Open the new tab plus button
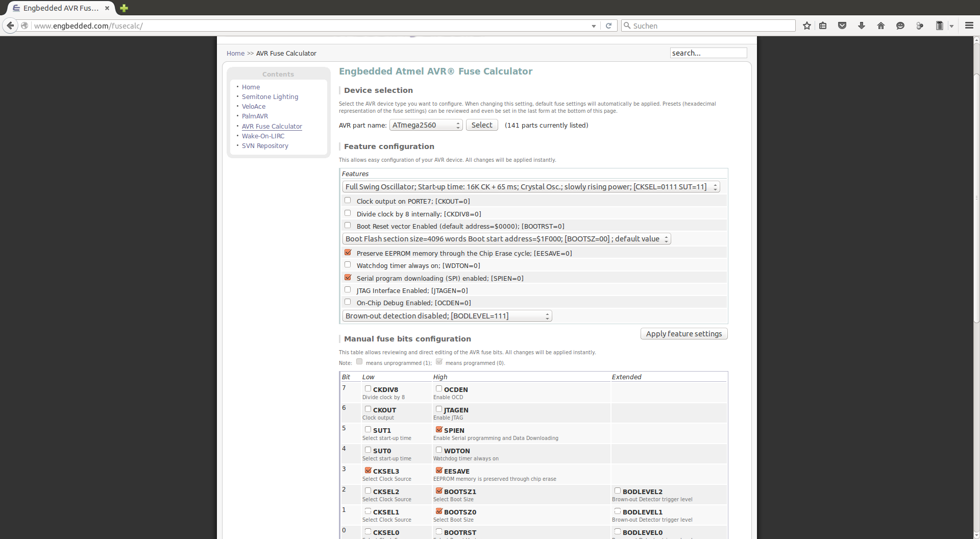 (x=124, y=8)
